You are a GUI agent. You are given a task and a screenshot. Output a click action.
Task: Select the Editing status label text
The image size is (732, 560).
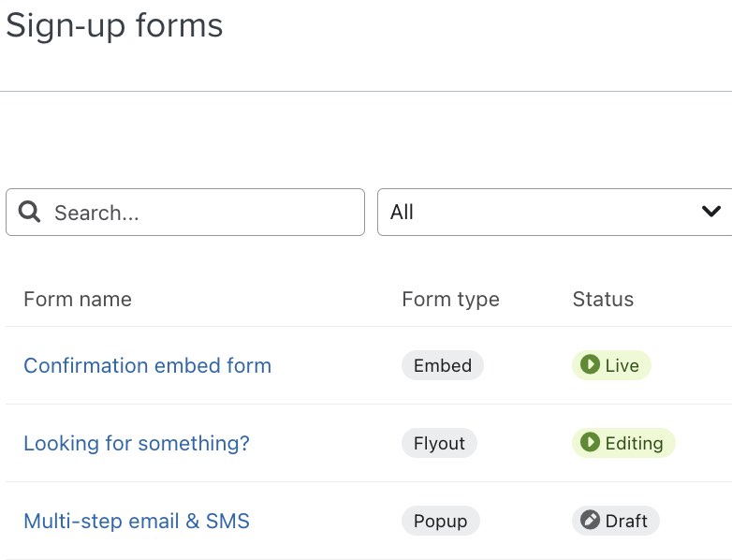pos(634,443)
